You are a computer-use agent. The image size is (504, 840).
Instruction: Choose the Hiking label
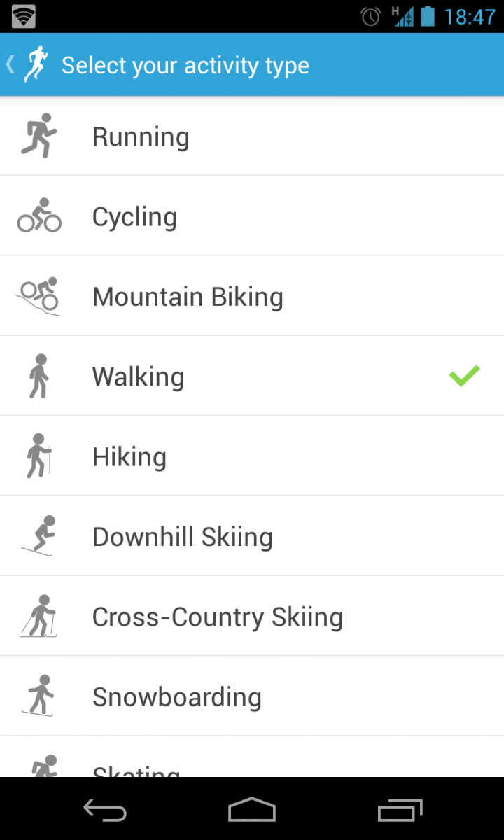(x=129, y=457)
